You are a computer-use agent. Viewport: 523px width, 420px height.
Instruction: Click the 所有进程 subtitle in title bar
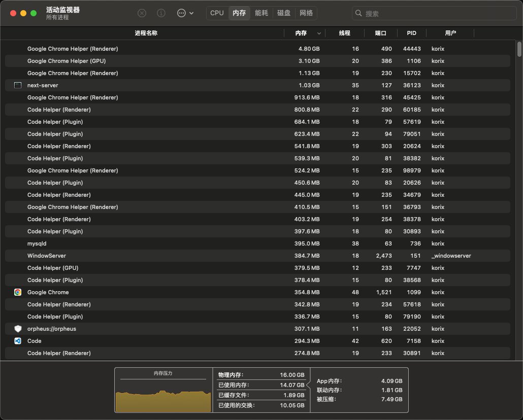click(57, 17)
